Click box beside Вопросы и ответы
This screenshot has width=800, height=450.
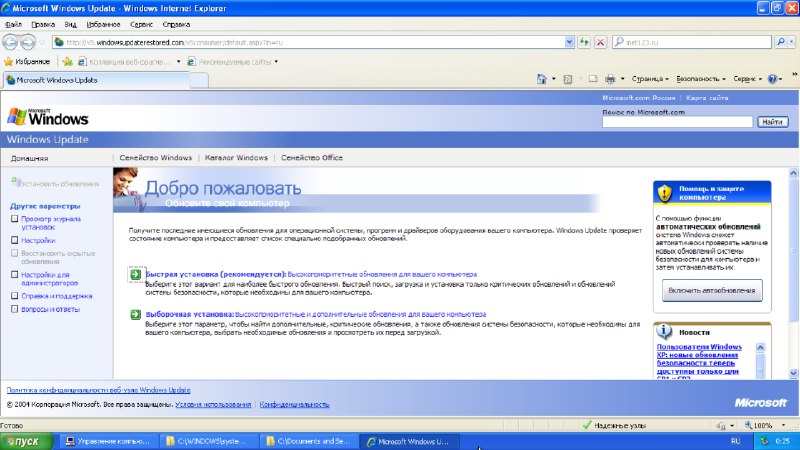click(14, 309)
